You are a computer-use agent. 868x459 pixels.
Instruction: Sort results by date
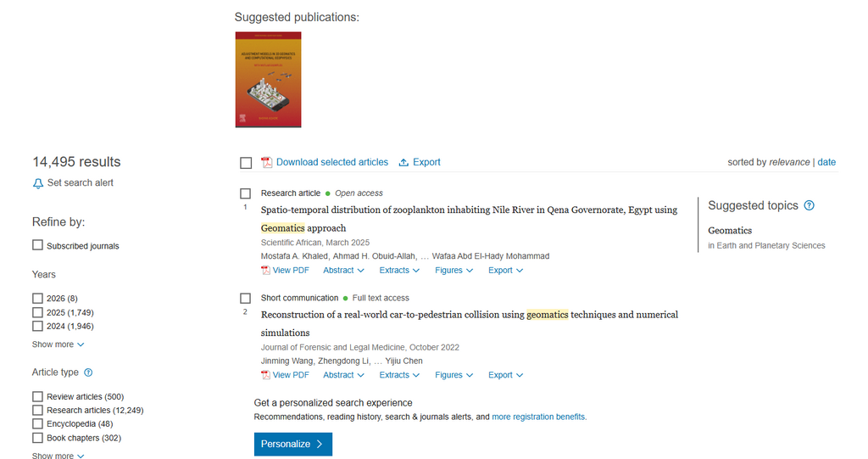point(826,162)
